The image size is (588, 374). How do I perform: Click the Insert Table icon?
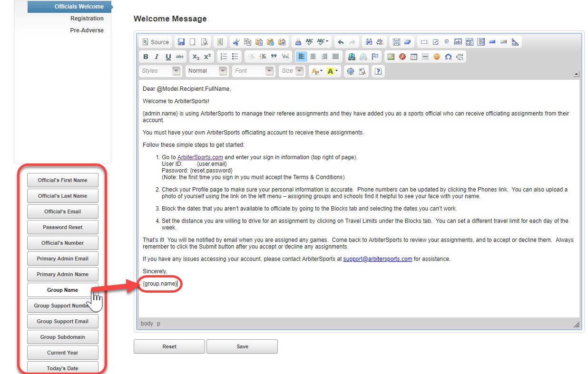pos(414,57)
